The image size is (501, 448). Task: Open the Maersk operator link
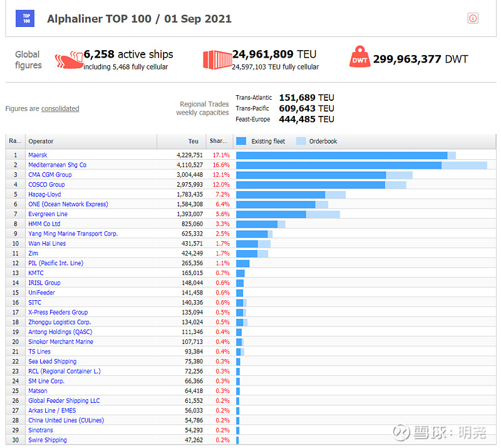(38, 155)
